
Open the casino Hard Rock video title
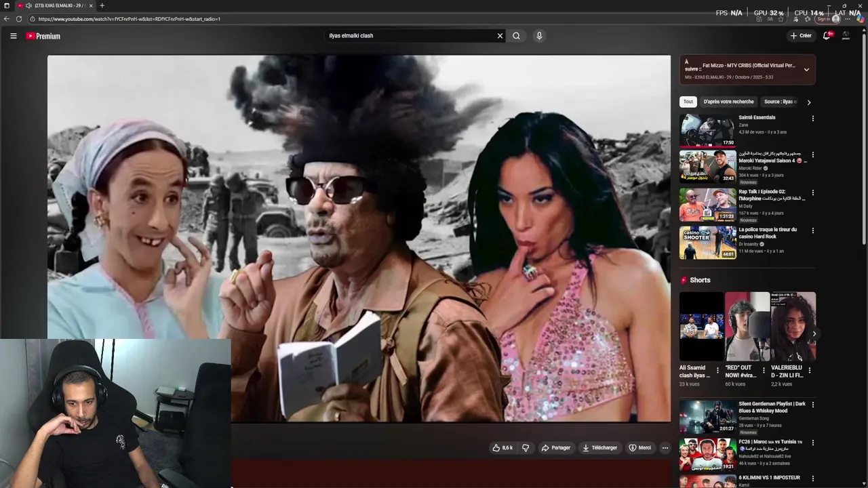pyautogui.click(x=768, y=232)
